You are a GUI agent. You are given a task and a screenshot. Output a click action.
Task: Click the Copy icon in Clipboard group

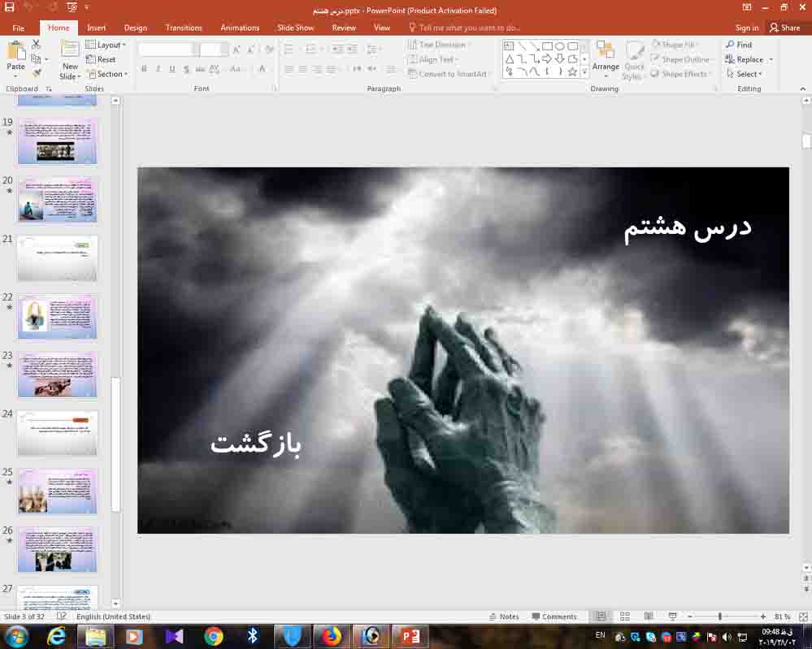[x=36, y=59]
